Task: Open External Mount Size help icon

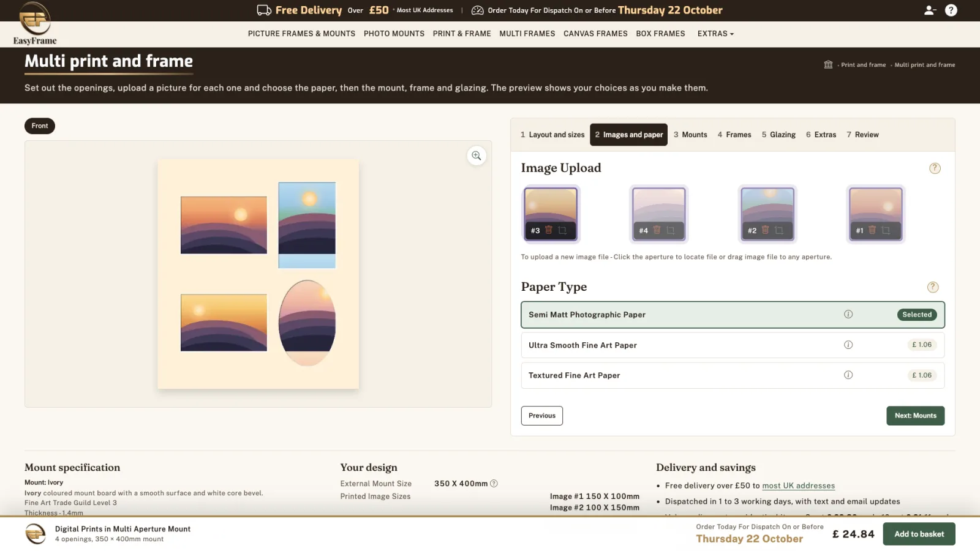Action: pos(494,484)
